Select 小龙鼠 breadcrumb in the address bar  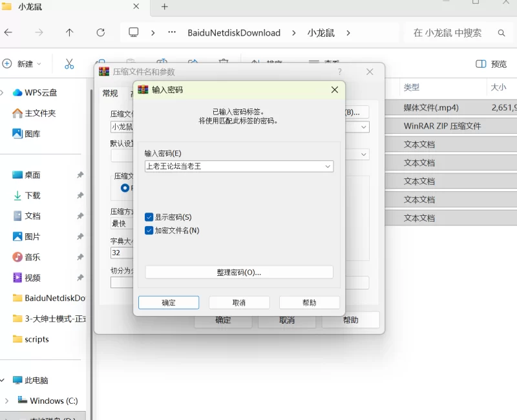(x=321, y=33)
